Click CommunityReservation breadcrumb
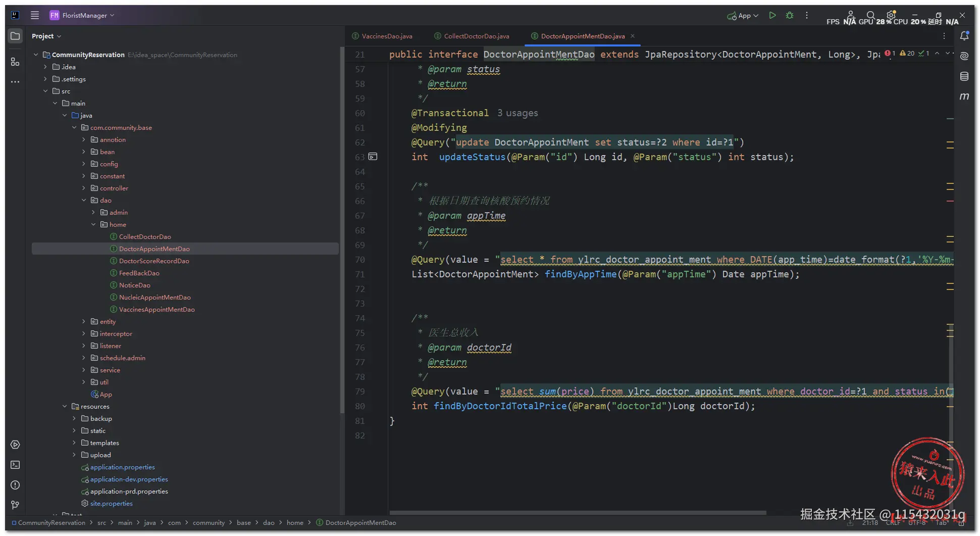Viewport: 980px width, 536px height. tap(51, 522)
